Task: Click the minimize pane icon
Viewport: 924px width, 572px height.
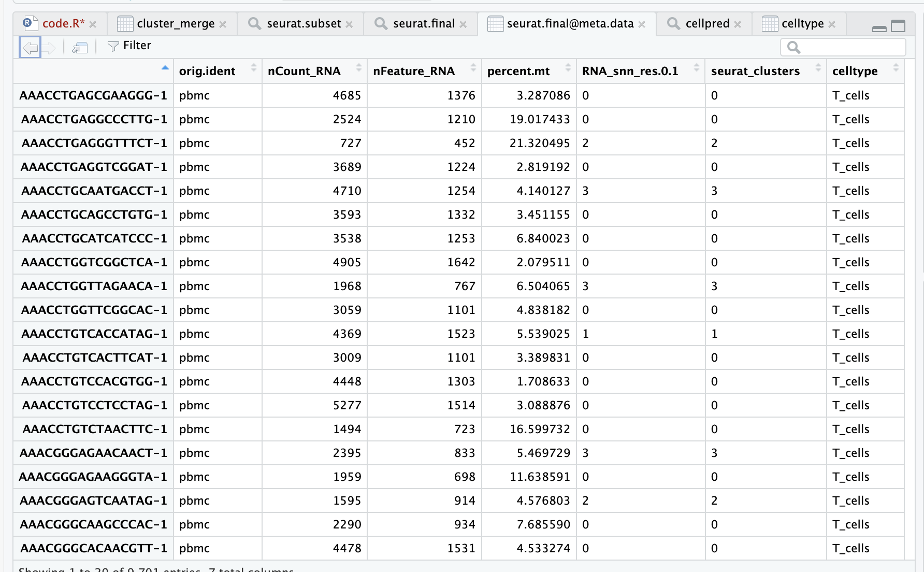Action: (879, 28)
